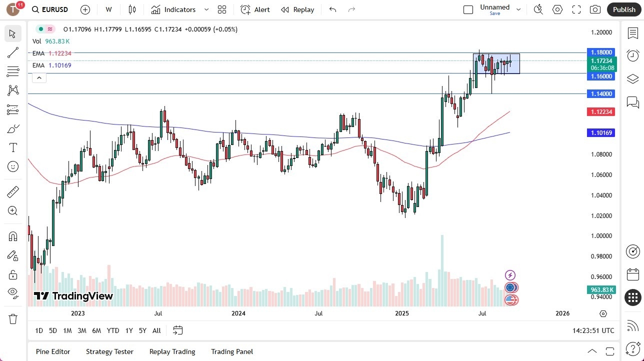
Task: Open the Pine Editor tab
Action: coord(52,351)
